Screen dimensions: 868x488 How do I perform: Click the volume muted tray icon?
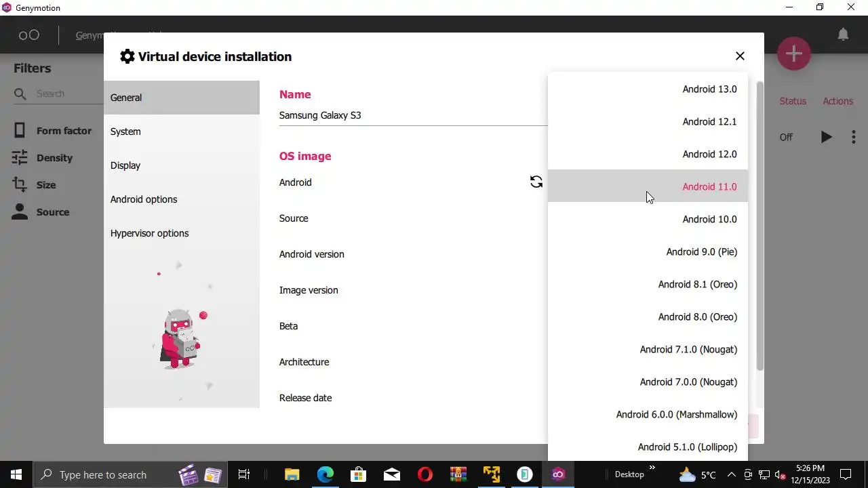781,474
